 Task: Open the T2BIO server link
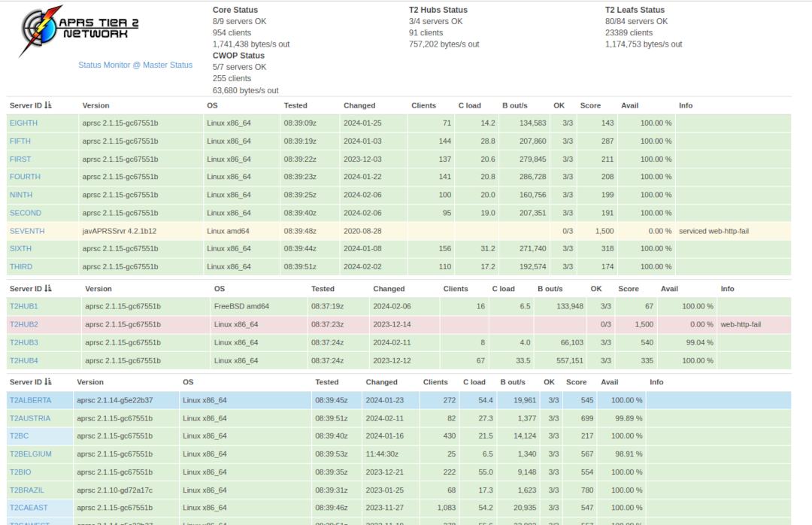(20, 472)
